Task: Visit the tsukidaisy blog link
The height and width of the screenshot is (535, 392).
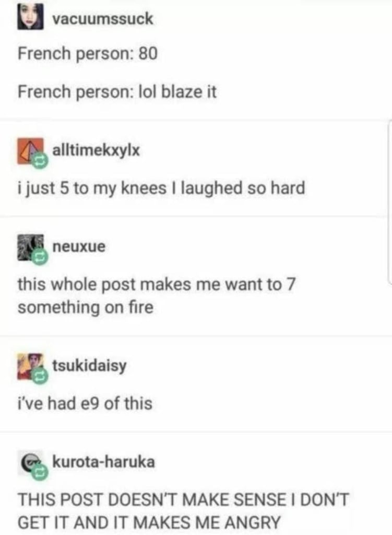Action: click(x=89, y=366)
